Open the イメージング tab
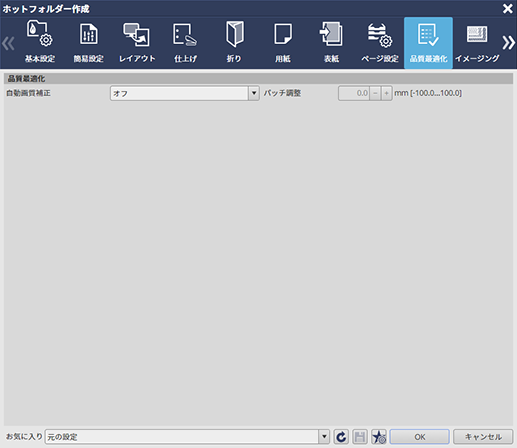This screenshot has width=517, height=448. point(477,43)
